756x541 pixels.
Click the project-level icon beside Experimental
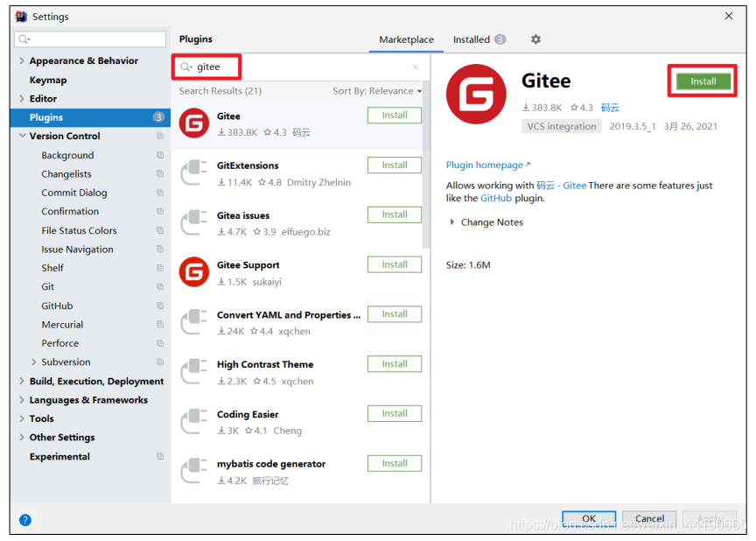click(x=160, y=456)
